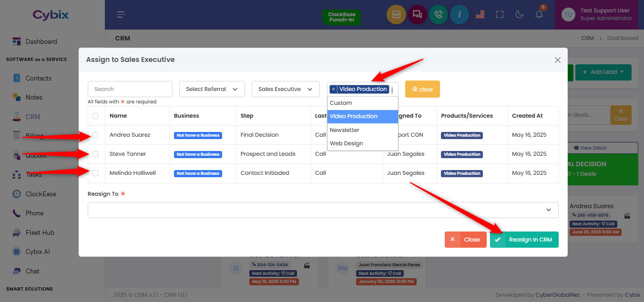Image resolution: width=644 pixels, height=302 pixels.
Task: Open the Chat sidebar icon
Action: (17, 271)
